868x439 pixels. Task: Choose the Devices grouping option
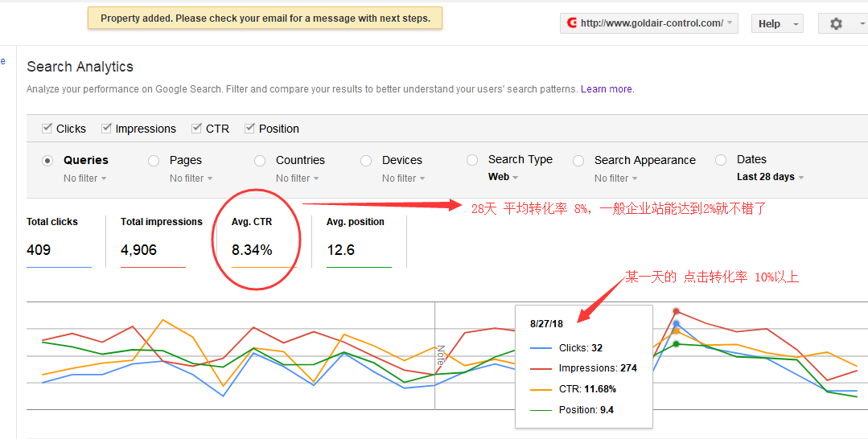click(x=366, y=161)
